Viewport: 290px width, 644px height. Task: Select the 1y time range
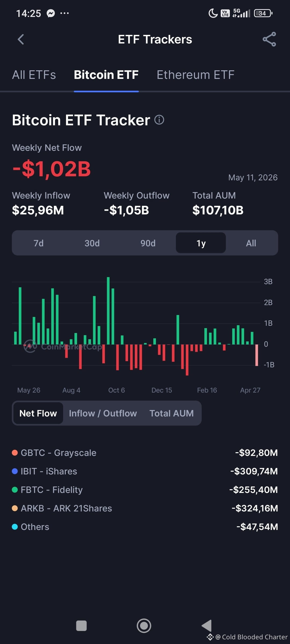coord(201,243)
